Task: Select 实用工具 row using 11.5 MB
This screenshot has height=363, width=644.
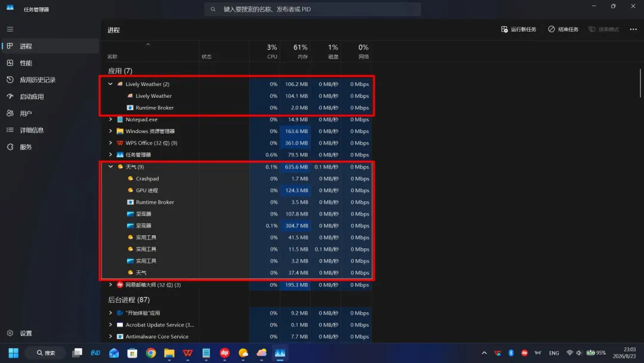Action: [237, 249]
